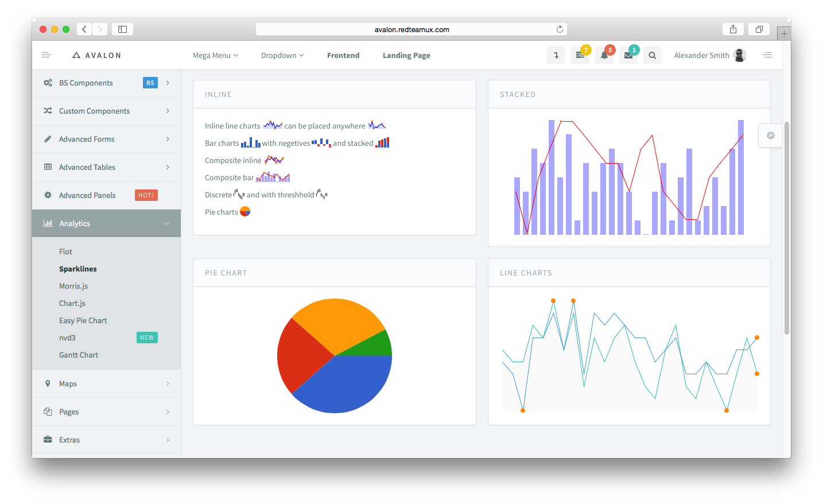Click the Advanced Forms pencil icon
The width and height of the screenshot is (823, 504).
tap(48, 139)
